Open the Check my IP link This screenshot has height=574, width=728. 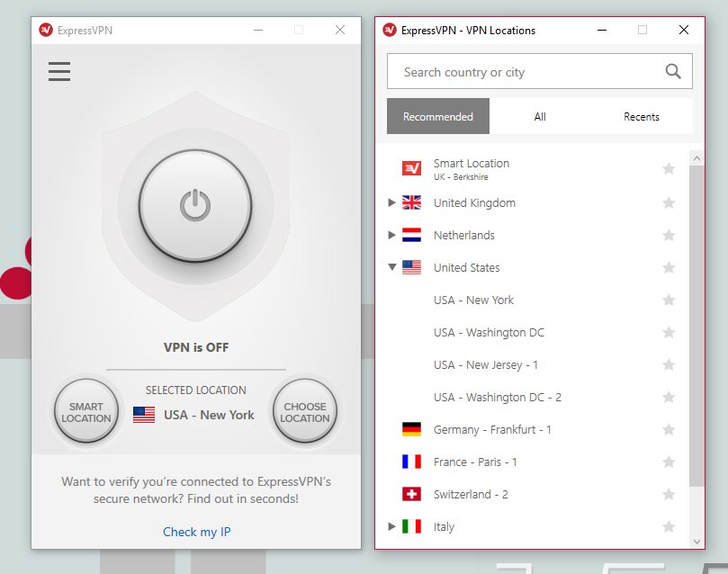click(196, 532)
